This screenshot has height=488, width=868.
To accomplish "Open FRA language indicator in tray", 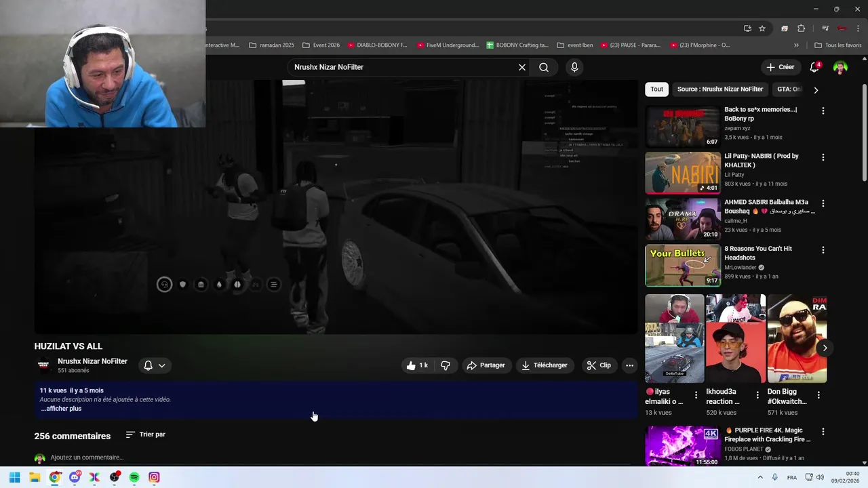I will pos(791,478).
